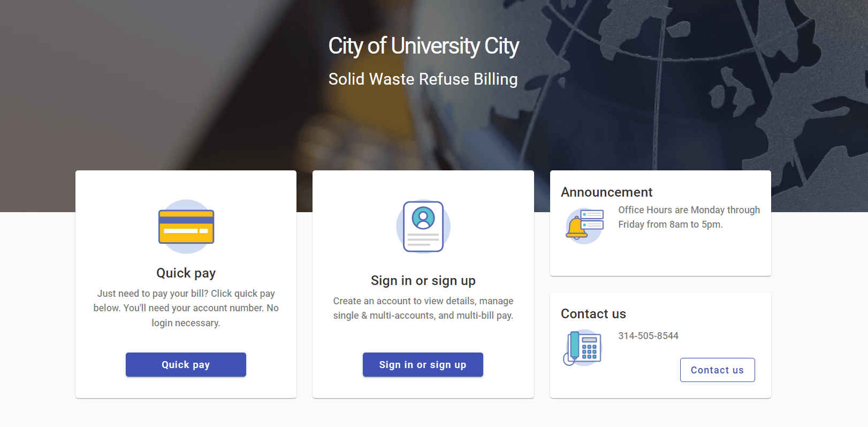The width and height of the screenshot is (868, 427).
Task: Click the Quick pay card title text
Action: 186,273
